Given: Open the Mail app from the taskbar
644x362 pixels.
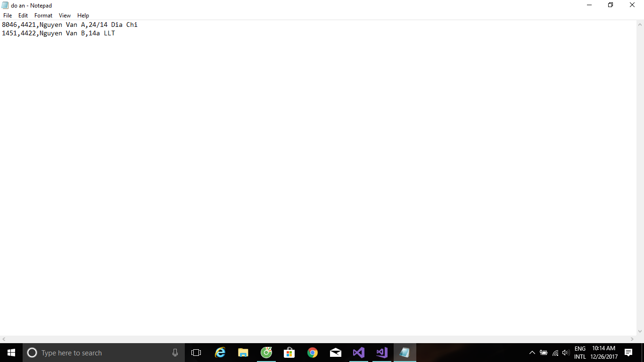Looking at the screenshot, I should pyautogui.click(x=335, y=353).
